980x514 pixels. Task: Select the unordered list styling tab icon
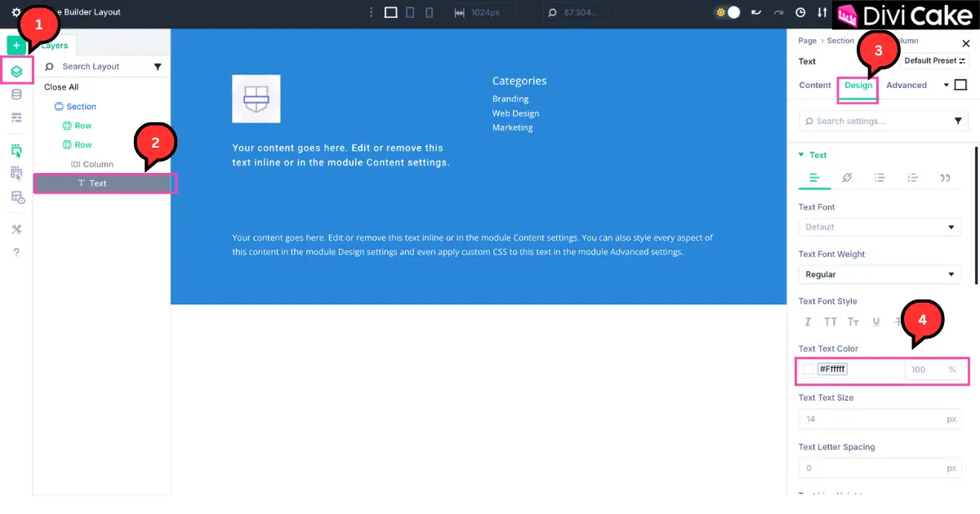[x=880, y=178]
